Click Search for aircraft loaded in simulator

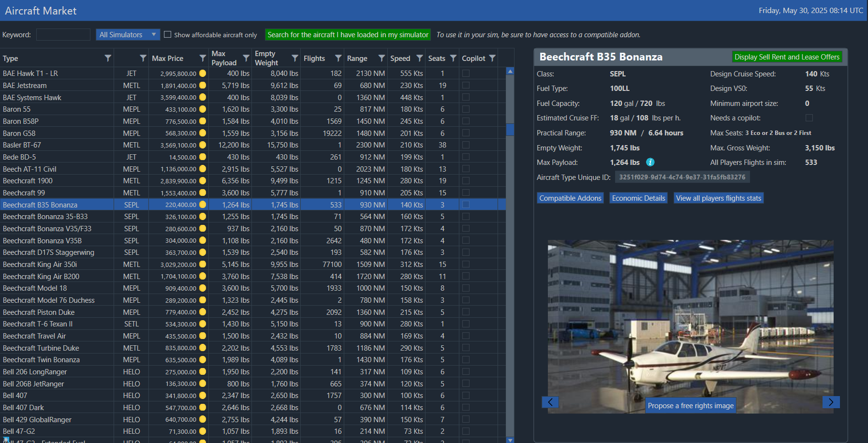(348, 35)
